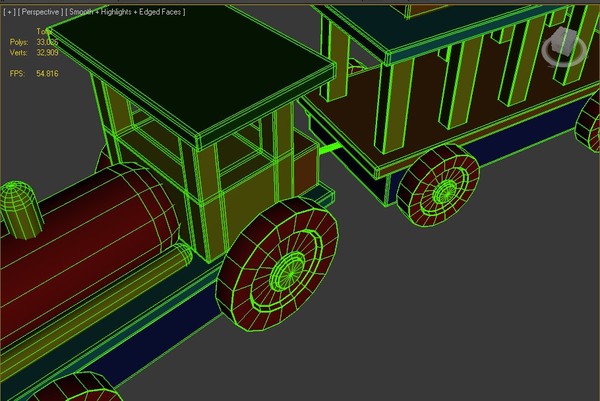
Task: Select the locomotive's smokestack dome
Action: (21, 210)
